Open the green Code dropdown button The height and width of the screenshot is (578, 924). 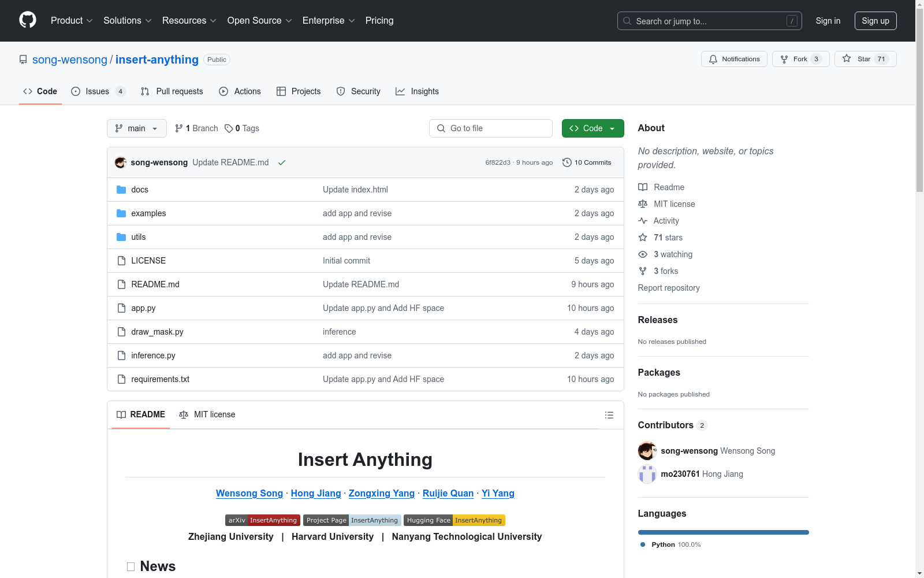593,128
